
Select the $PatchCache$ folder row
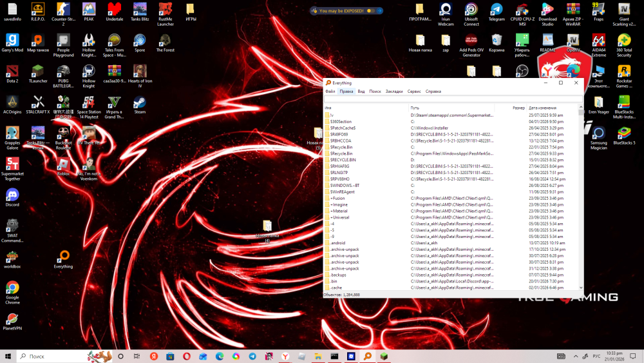point(451,128)
